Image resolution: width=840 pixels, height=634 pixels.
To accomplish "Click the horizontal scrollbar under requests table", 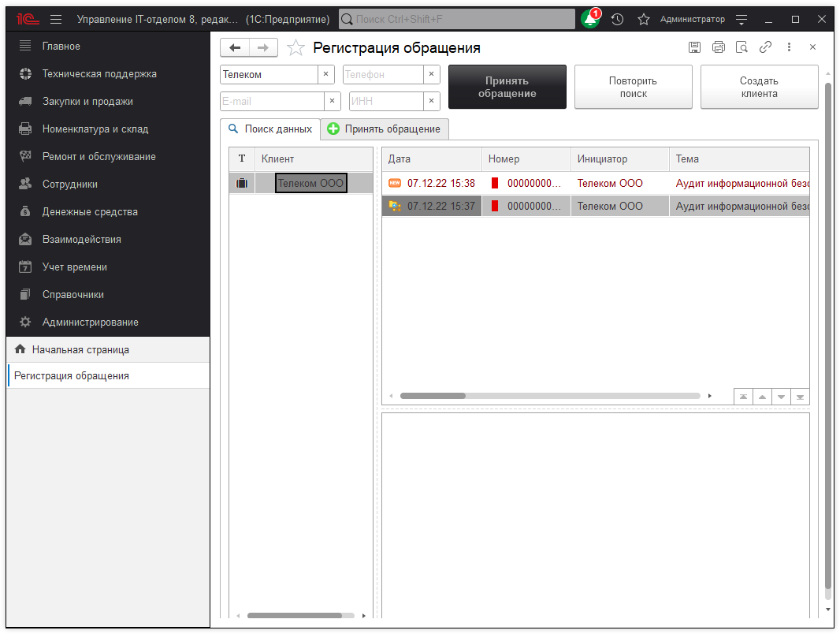I will 550,396.
